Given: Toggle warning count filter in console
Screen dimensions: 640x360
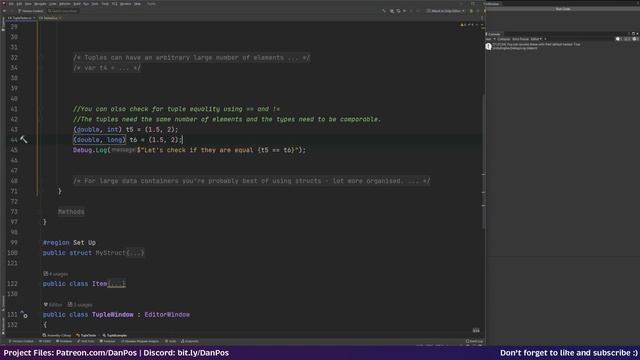Looking at the screenshot, I should click(x=628, y=39).
